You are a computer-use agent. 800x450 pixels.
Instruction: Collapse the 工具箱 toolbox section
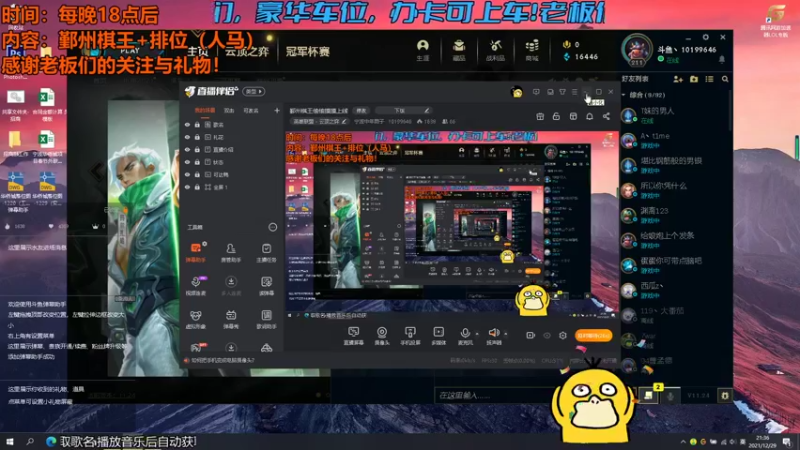[x=272, y=227]
